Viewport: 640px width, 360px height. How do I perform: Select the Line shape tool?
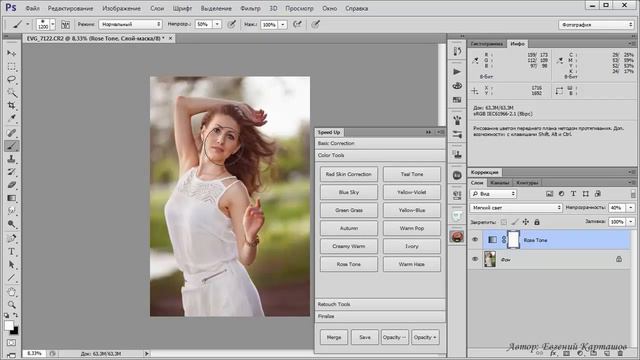pos(11,278)
